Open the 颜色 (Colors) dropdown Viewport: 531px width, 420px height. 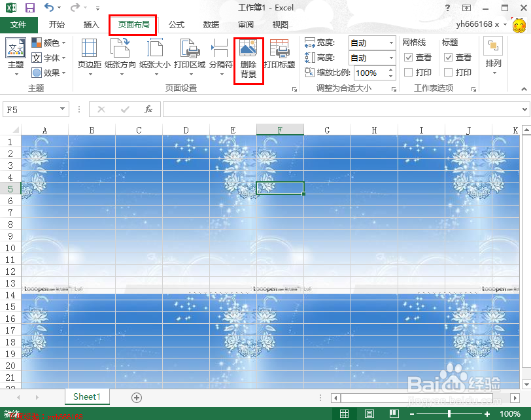(49, 42)
